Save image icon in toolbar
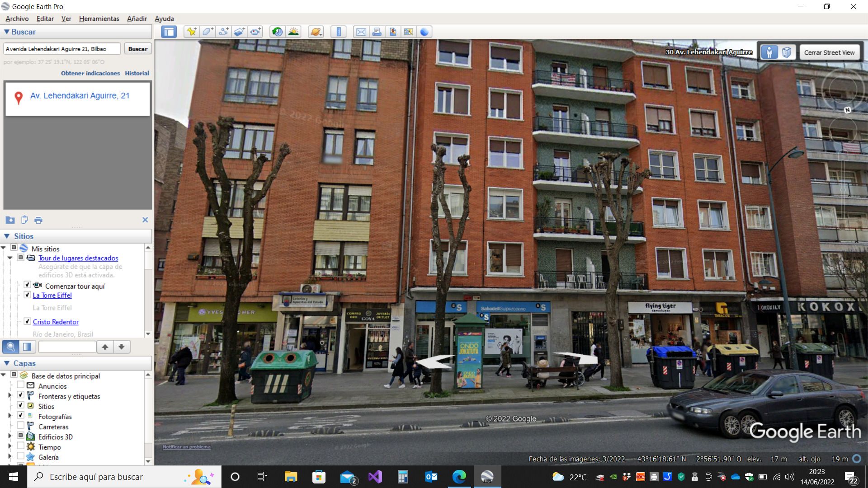868x488 pixels. (x=392, y=32)
